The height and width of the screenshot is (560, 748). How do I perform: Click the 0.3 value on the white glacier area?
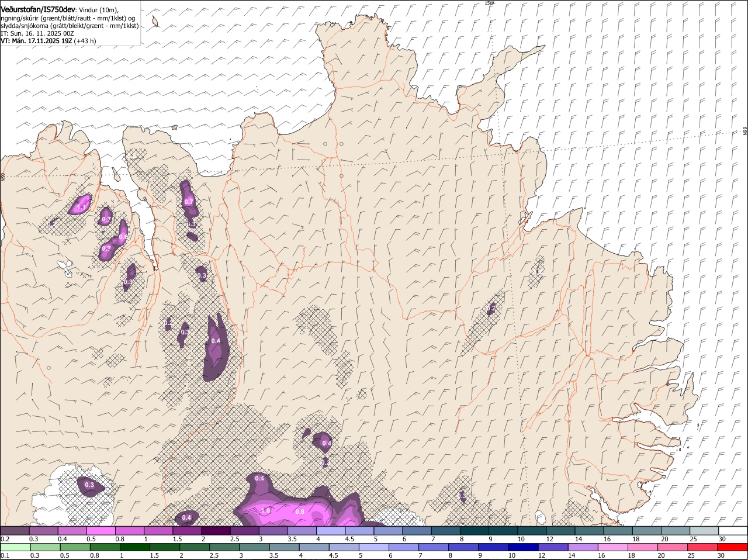89,485
